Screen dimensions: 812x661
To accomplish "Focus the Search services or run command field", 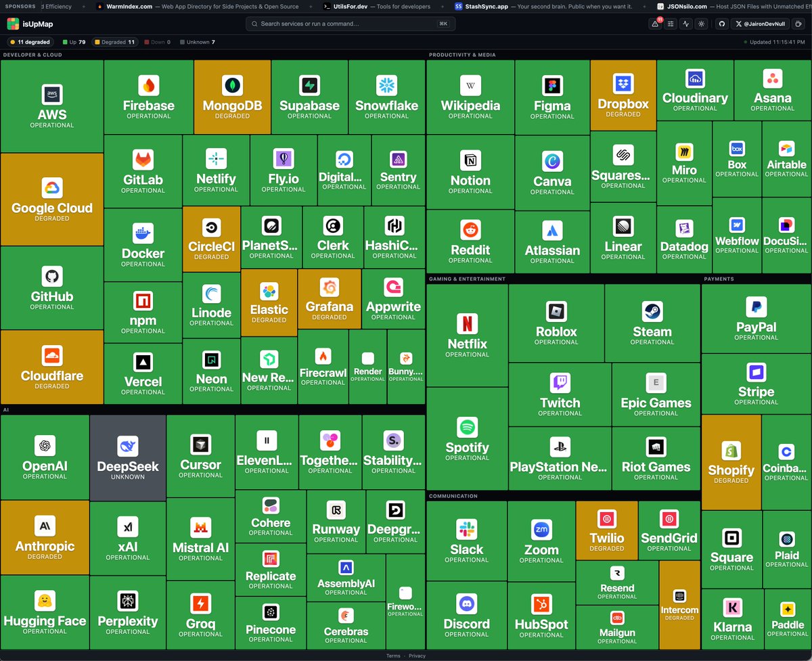I will tap(351, 24).
